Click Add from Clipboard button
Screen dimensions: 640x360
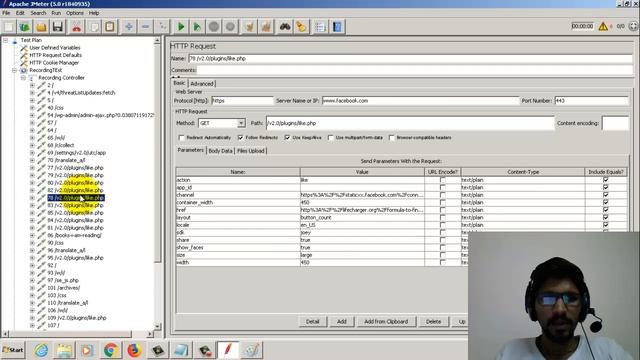pyautogui.click(x=386, y=322)
